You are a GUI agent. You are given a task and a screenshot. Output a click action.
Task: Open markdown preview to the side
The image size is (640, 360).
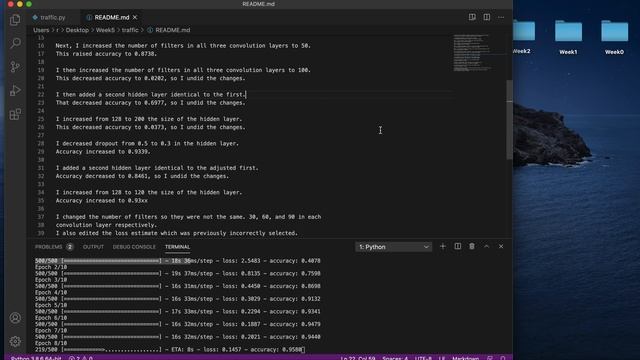click(x=472, y=17)
